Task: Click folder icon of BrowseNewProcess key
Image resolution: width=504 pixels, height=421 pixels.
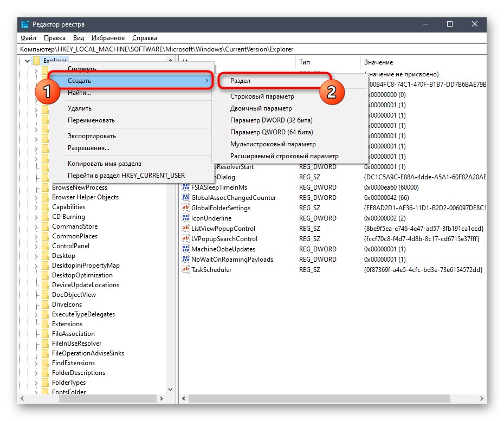Action: click(x=46, y=187)
